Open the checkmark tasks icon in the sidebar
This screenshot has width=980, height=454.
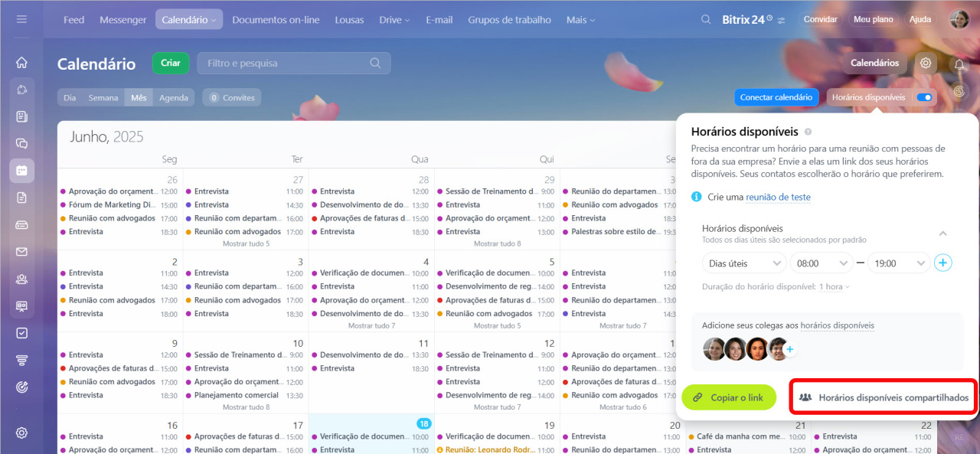[x=21, y=333]
